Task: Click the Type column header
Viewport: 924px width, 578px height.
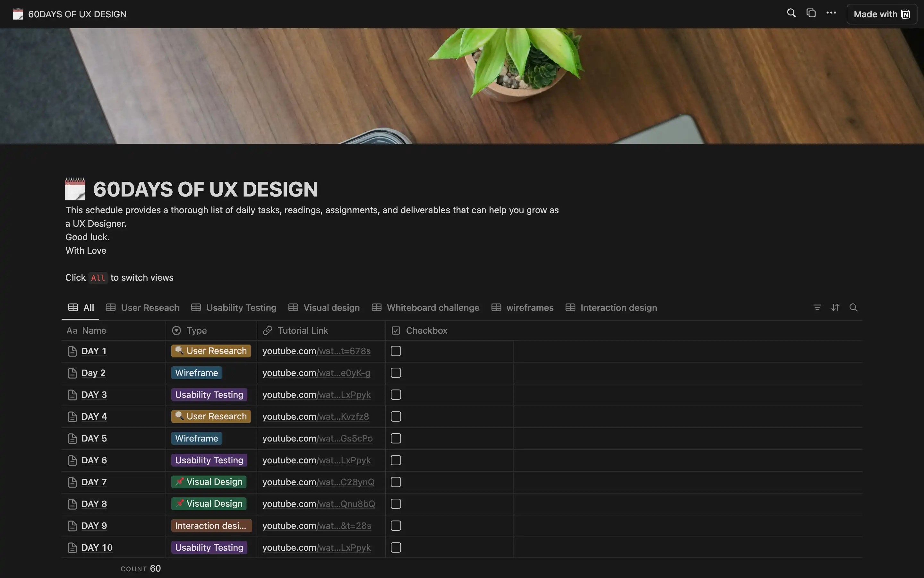Action: pos(211,331)
